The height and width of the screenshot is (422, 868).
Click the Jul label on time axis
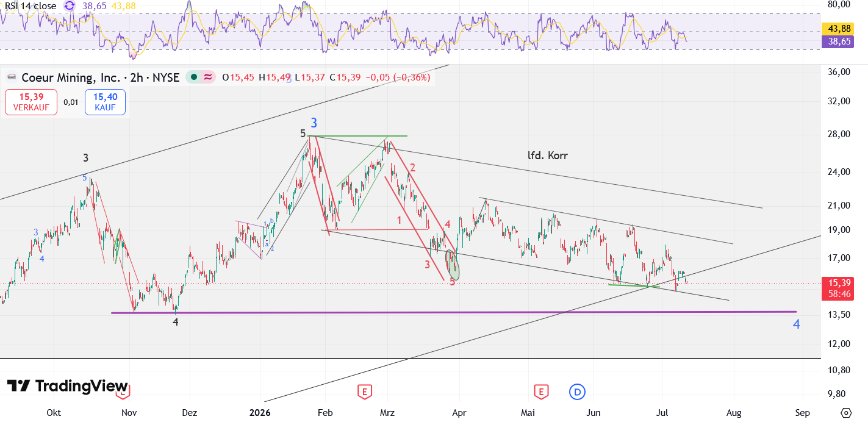pos(662,413)
